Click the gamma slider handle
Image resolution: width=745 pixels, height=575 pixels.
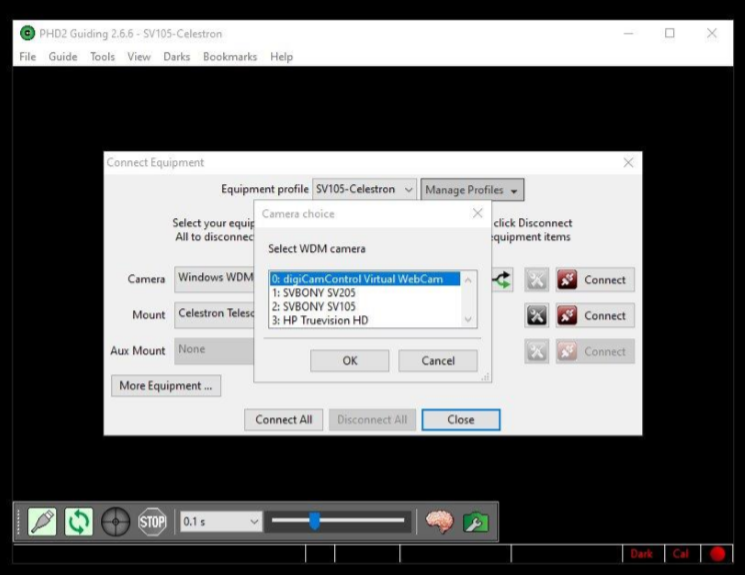[315, 521]
